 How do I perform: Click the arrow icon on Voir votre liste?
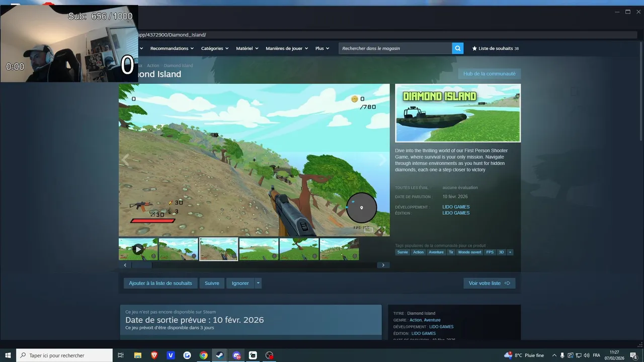point(507,283)
